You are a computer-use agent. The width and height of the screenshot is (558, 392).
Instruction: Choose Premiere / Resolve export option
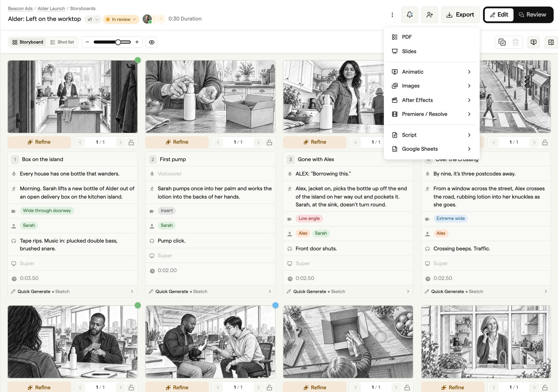(x=432, y=114)
